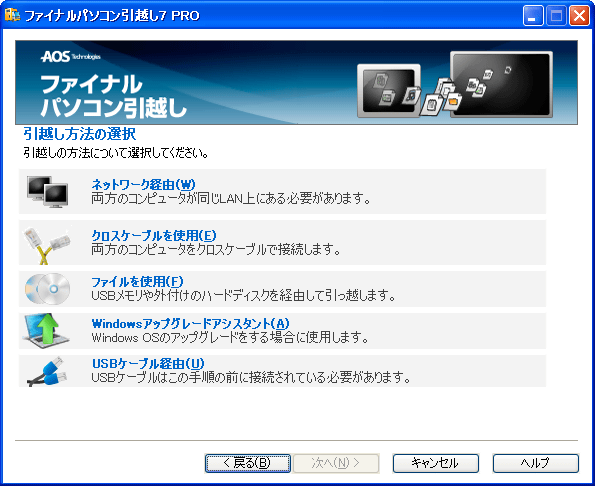This screenshot has width=595, height=486.
Task: Click the blue USB cable icon
Action: click(47, 371)
